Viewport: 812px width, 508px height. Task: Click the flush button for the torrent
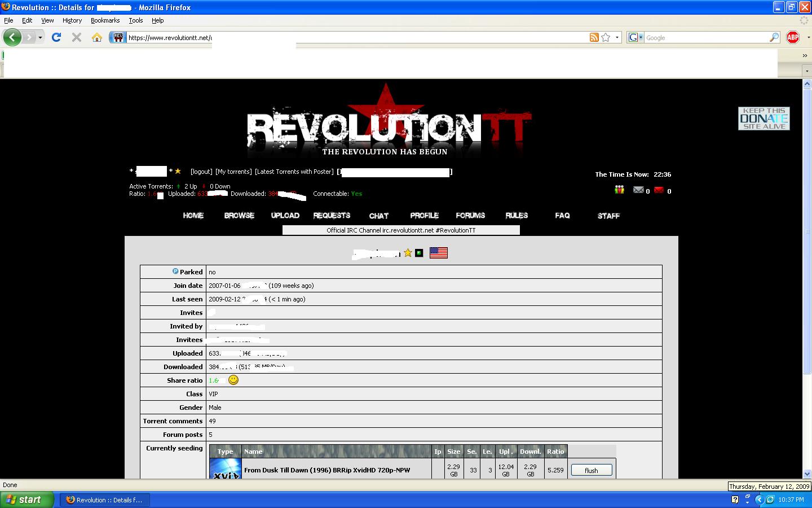(592, 470)
